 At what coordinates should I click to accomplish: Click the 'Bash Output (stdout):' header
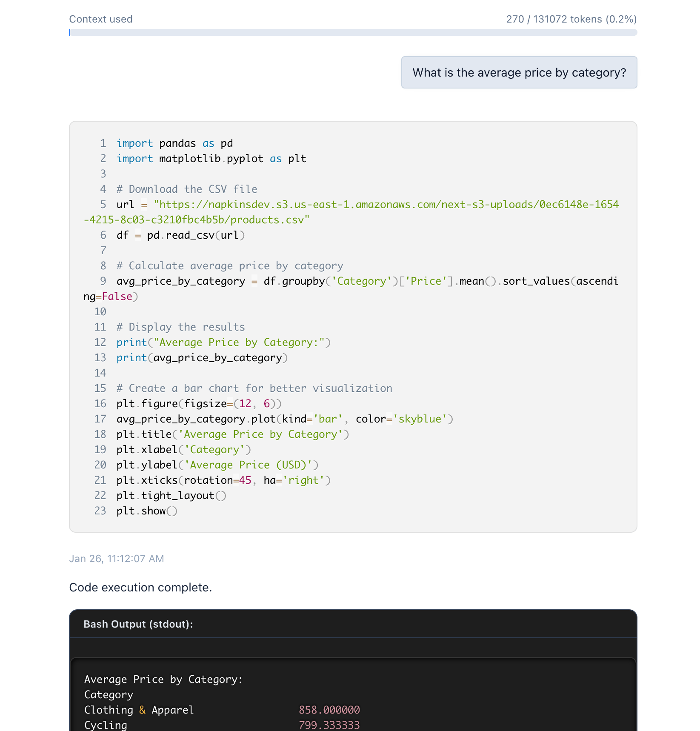(x=138, y=624)
